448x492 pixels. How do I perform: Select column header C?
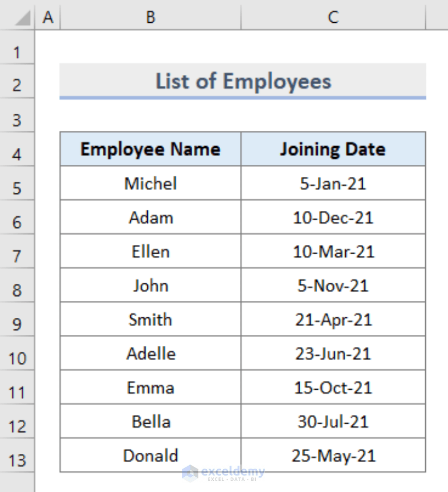click(332, 17)
